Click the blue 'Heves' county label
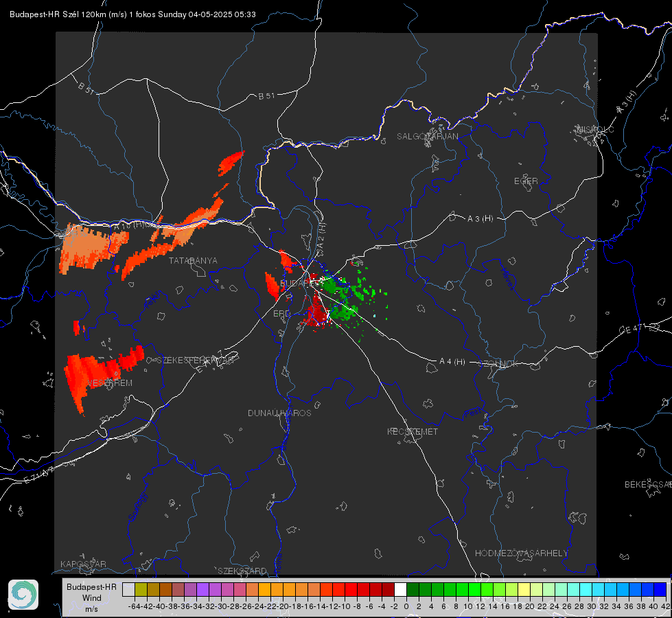672x618 pixels. [x=508, y=279]
